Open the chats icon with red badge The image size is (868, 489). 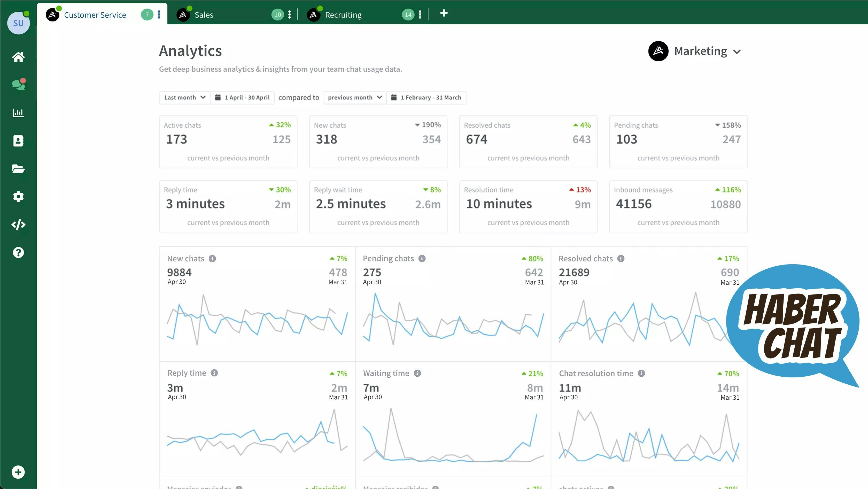tap(18, 85)
